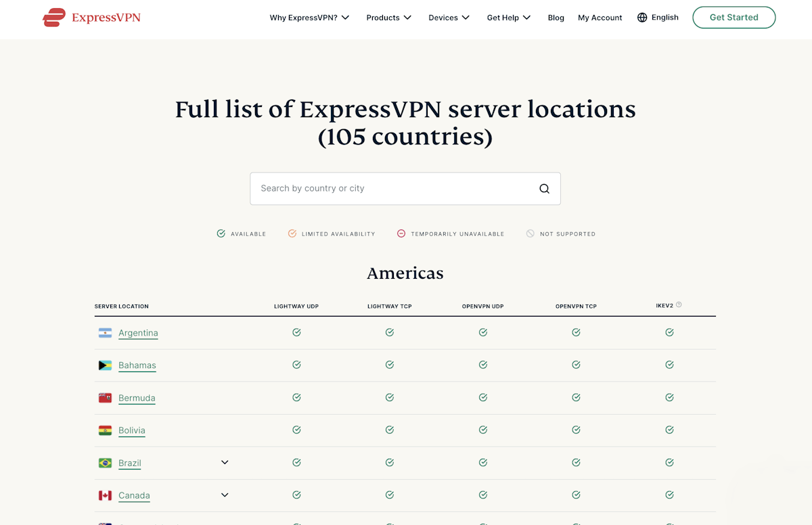The width and height of the screenshot is (812, 525).
Task: Click Bermuda's Lightway UDP check icon
Action: click(x=296, y=397)
